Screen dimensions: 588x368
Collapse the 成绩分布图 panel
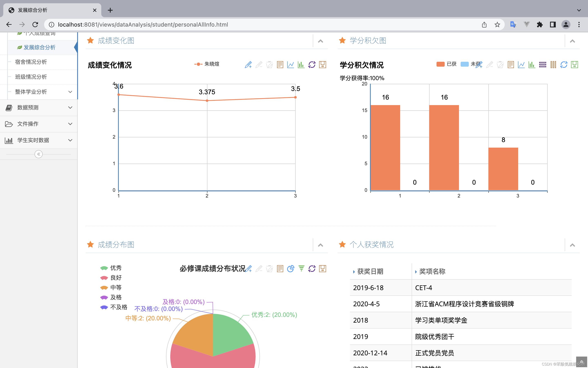(x=321, y=245)
